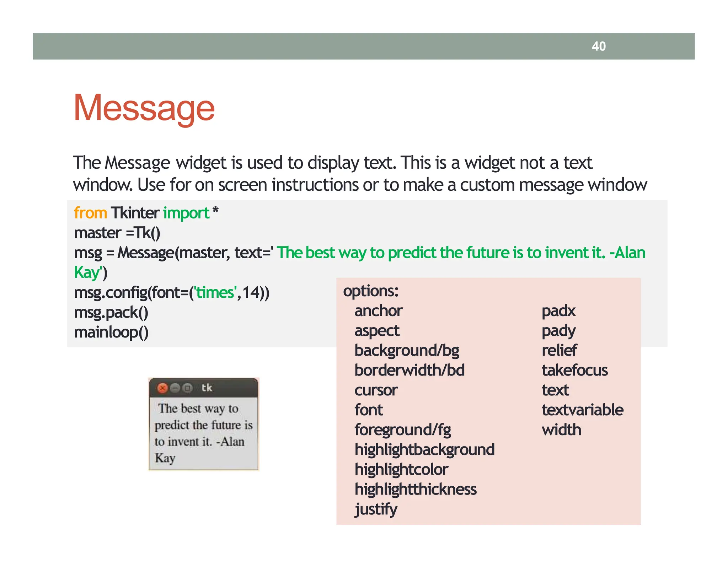Click the slide number 40
The image size is (728, 562).
[599, 46]
